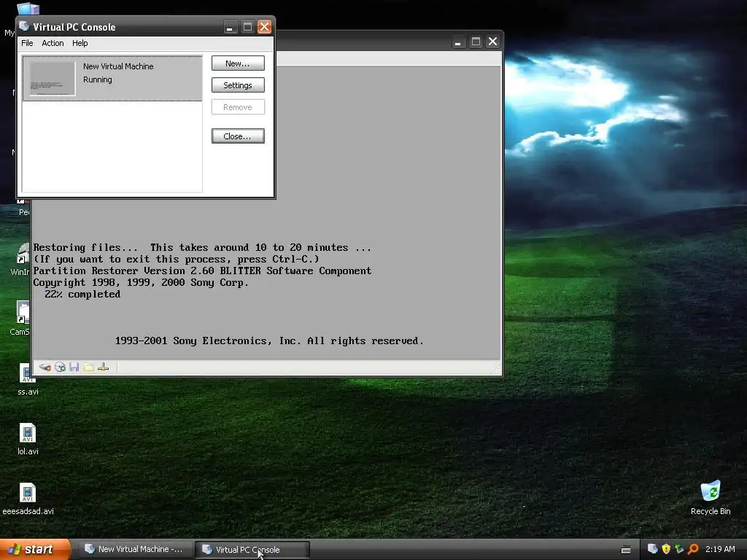The height and width of the screenshot is (560, 747).
Task: Switch to 'Virtual PC Console' taskbar button
Action: click(252, 550)
